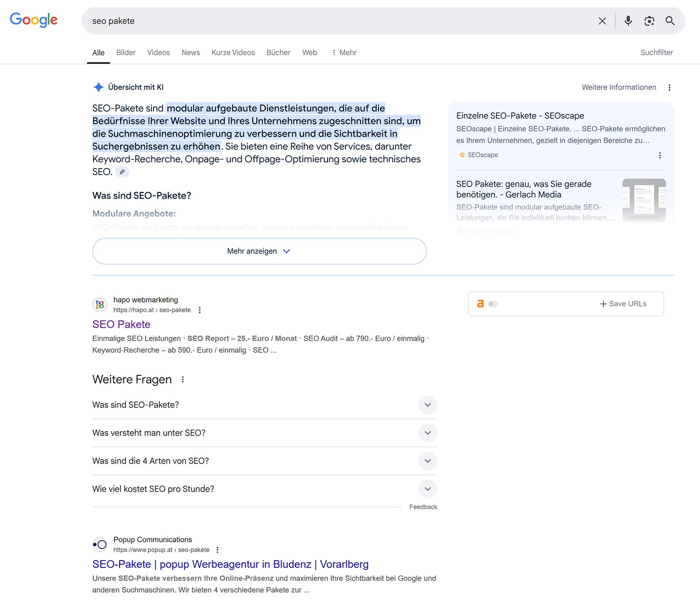Click the Ahrefs orange logo icon

(x=480, y=304)
